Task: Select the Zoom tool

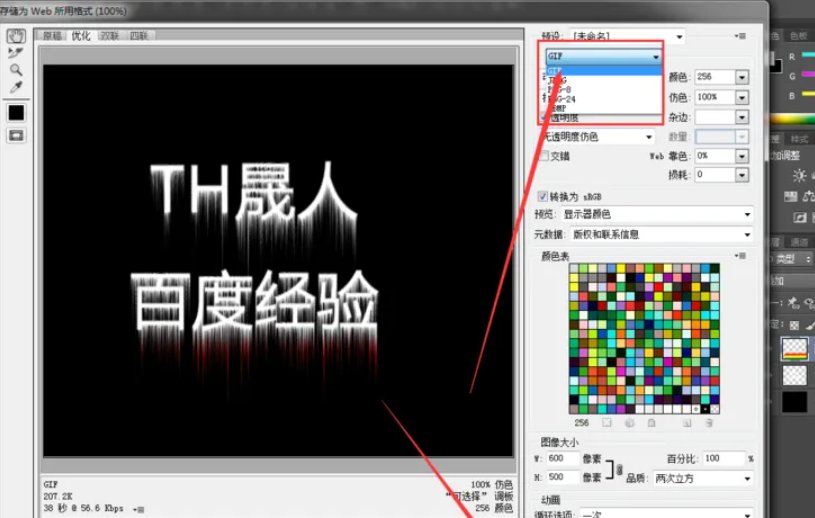Action: coord(16,70)
